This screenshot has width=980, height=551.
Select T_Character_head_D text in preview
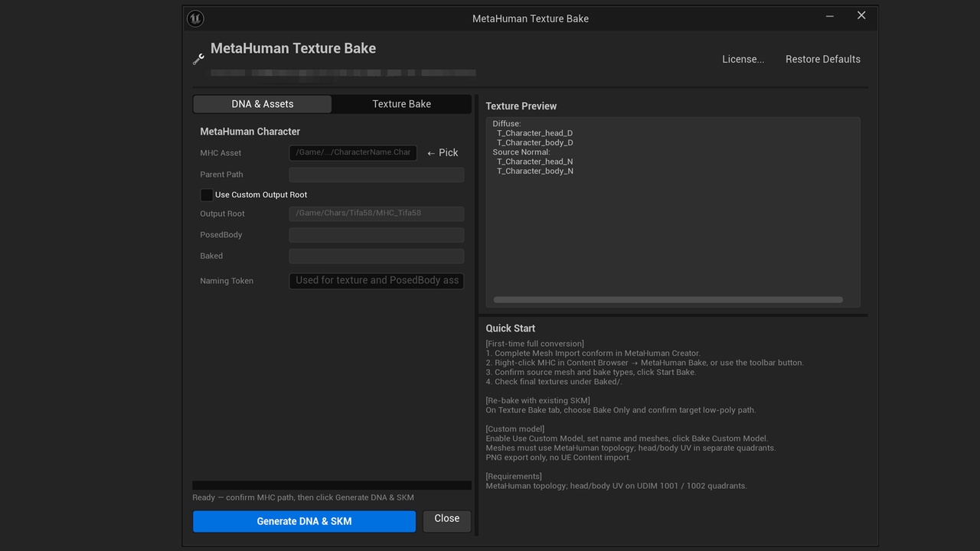535,133
